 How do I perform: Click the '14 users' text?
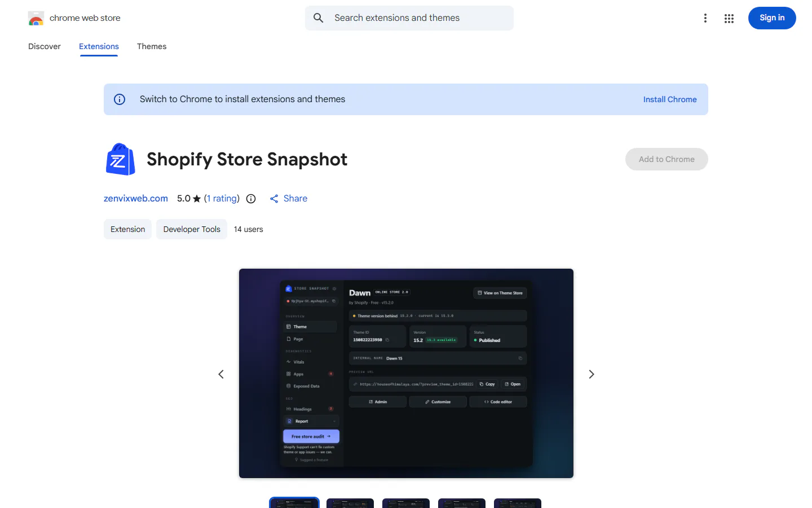(249, 229)
